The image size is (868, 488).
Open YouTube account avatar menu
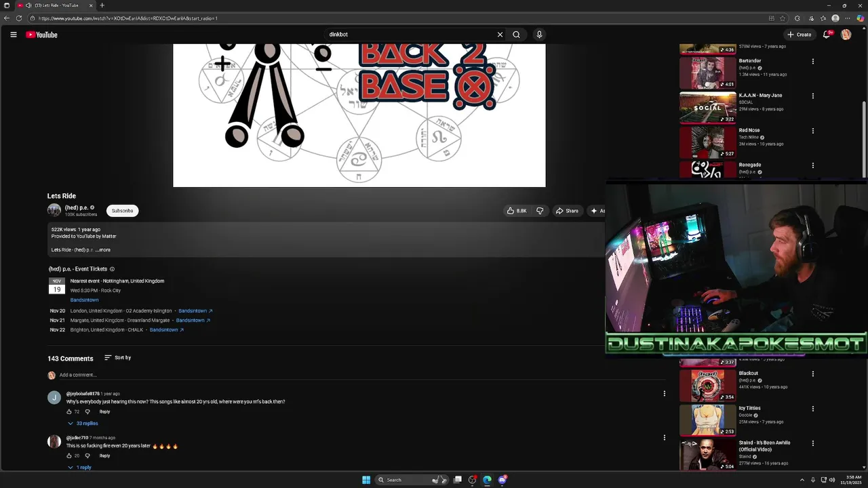pyautogui.click(x=846, y=35)
